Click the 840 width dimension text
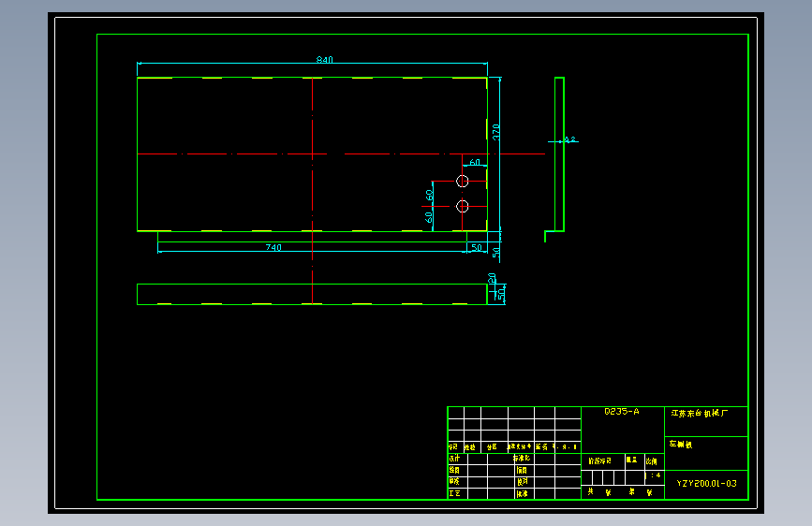This screenshot has width=812, height=526. [x=325, y=60]
